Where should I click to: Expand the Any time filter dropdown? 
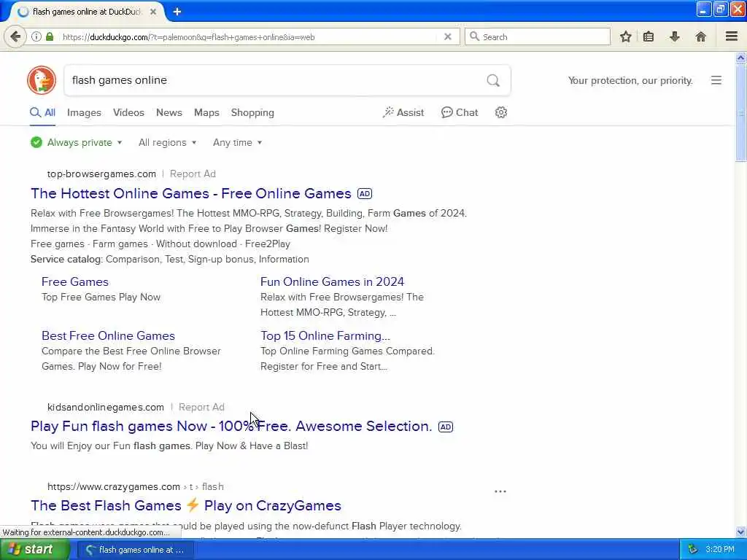pos(237,142)
